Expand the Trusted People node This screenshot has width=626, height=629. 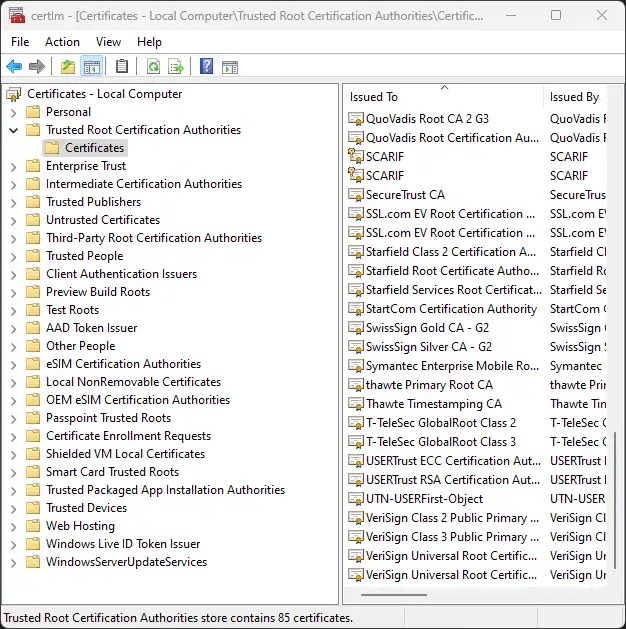[14, 257]
